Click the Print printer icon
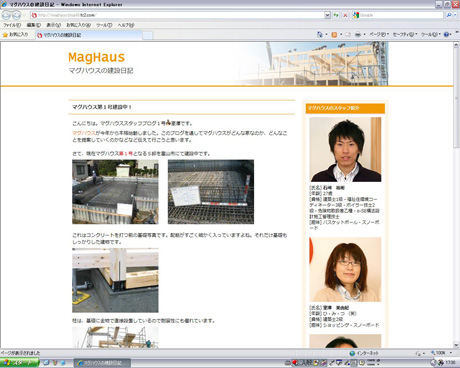460x368 pixels. [x=358, y=34]
